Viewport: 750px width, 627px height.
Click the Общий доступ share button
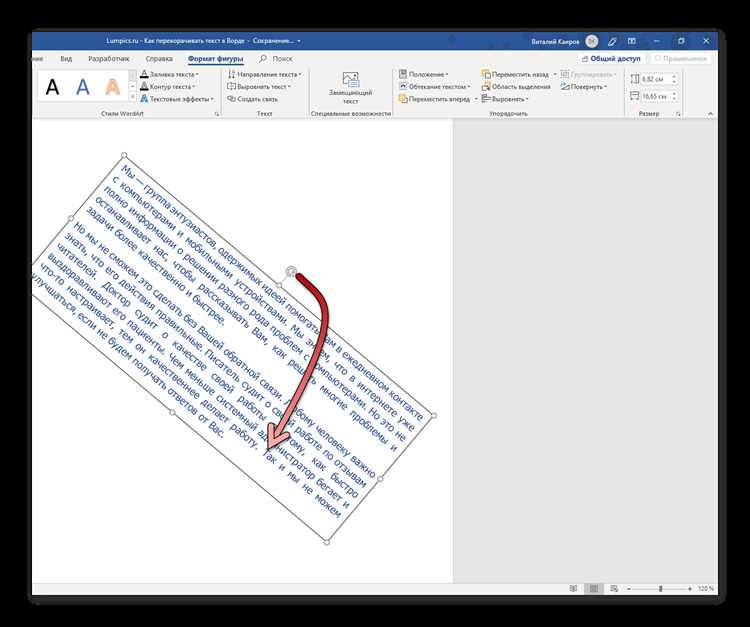point(611,58)
